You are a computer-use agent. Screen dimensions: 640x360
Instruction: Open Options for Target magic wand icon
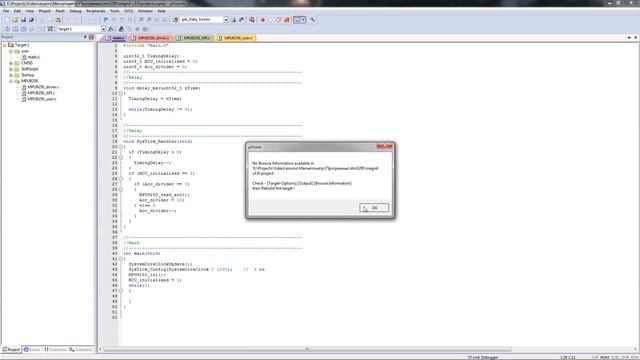[x=111, y=29]
